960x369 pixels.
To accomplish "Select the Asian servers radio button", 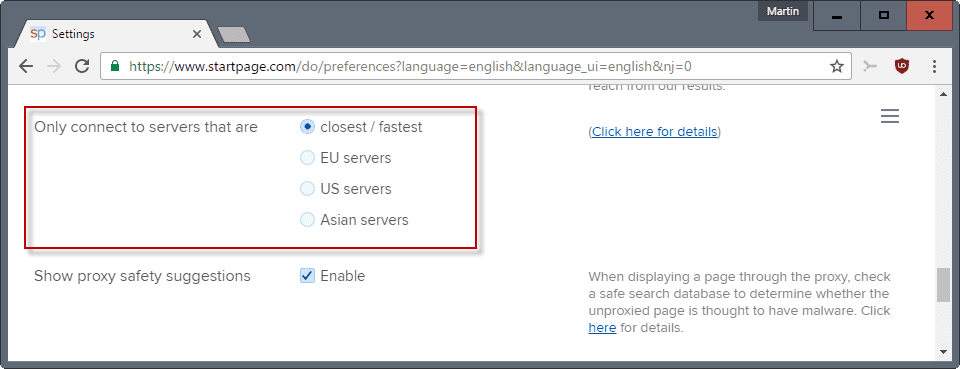I will click(x=307, y=219).
